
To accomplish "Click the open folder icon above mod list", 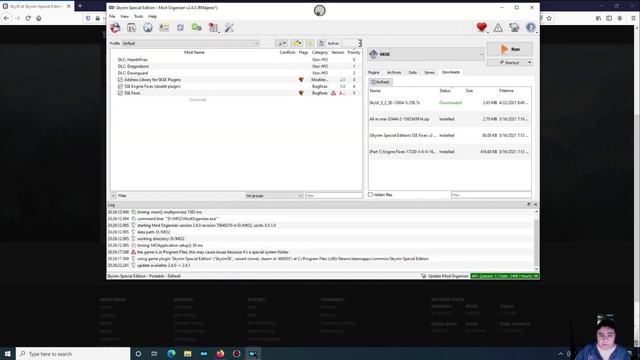I will pos(297,43).
